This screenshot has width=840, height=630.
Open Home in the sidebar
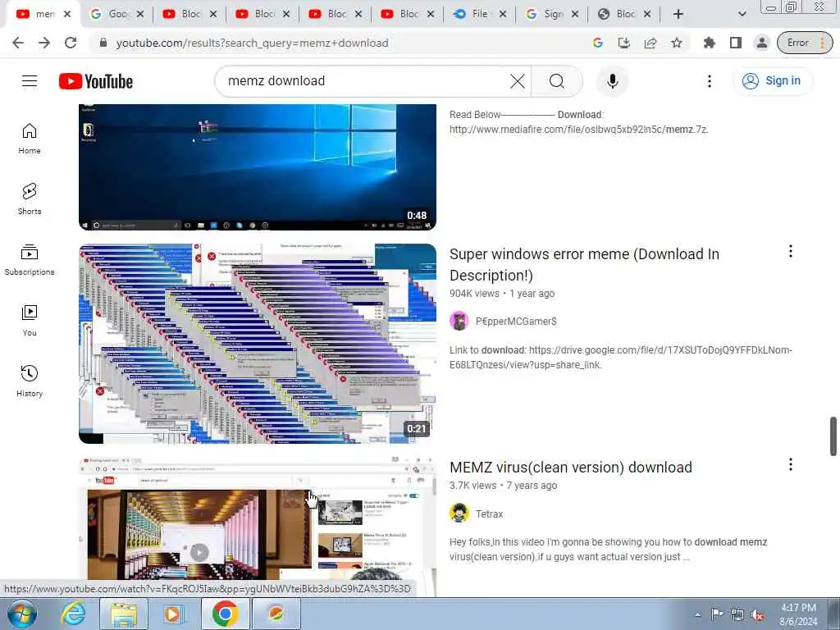pos(30,139)
